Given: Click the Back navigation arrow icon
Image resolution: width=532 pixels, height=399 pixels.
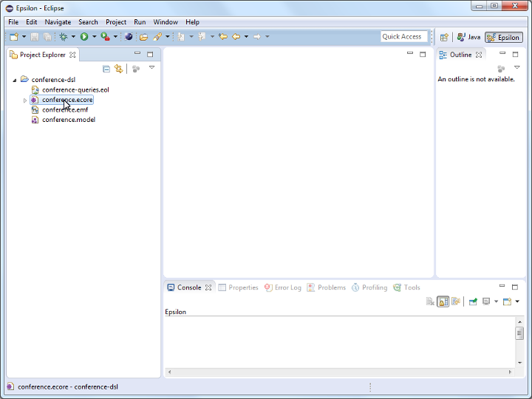Looking at the screenshot, I should tap(236, 37).
